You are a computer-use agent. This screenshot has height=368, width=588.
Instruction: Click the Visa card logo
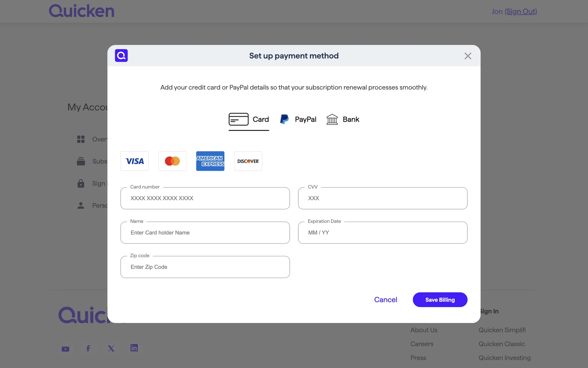134,161
